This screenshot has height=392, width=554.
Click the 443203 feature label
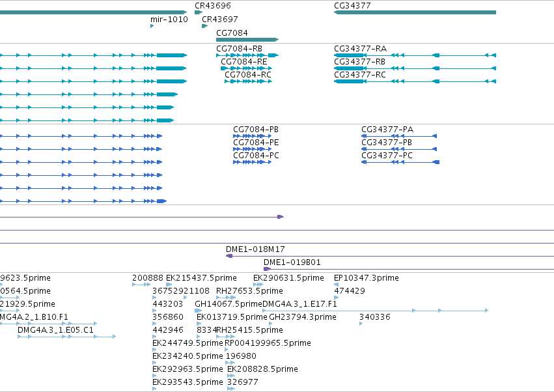168,304
